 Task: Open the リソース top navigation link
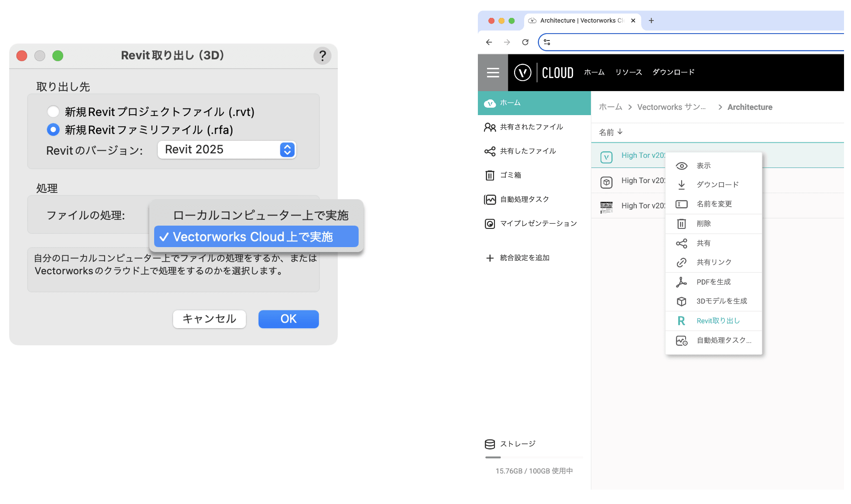click(x=628, y=72)
